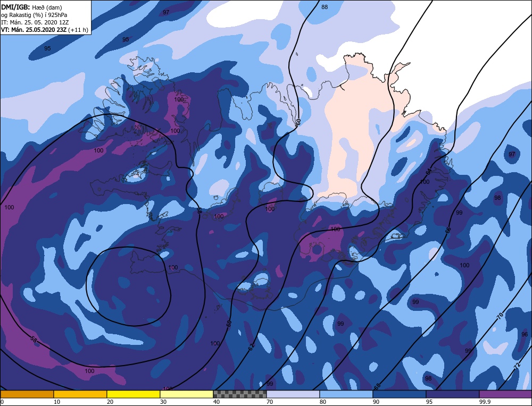
Task: Click the pale yellow 30–40 legend swatch
Action: click(187, 394)
